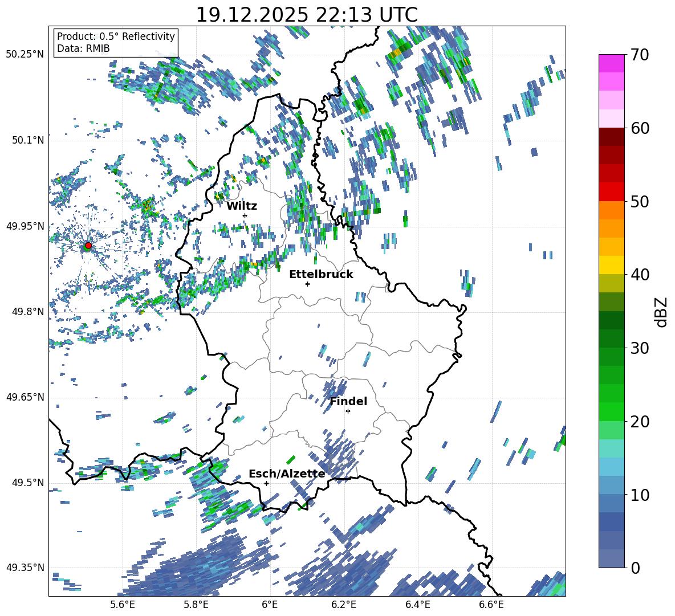Click the 40 tick label on colorbar

640,275
